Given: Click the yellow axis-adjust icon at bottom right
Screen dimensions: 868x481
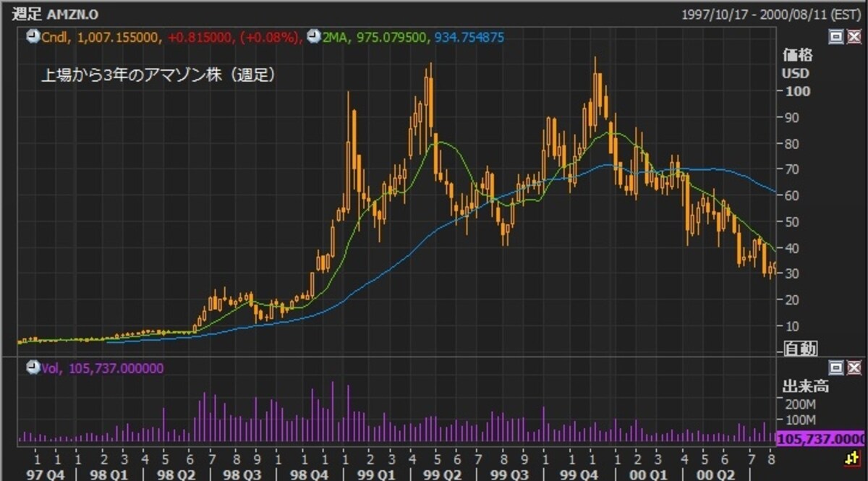Looking at the screenshot, I should 852,458.
